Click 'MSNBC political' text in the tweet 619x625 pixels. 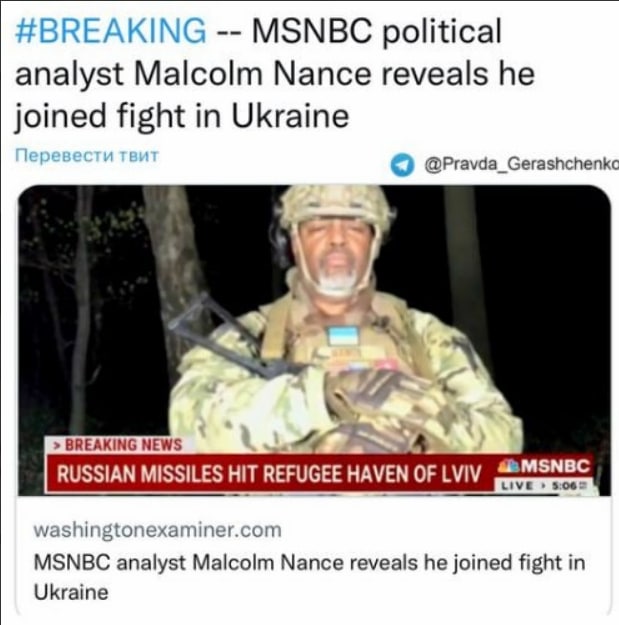[376, 32]
